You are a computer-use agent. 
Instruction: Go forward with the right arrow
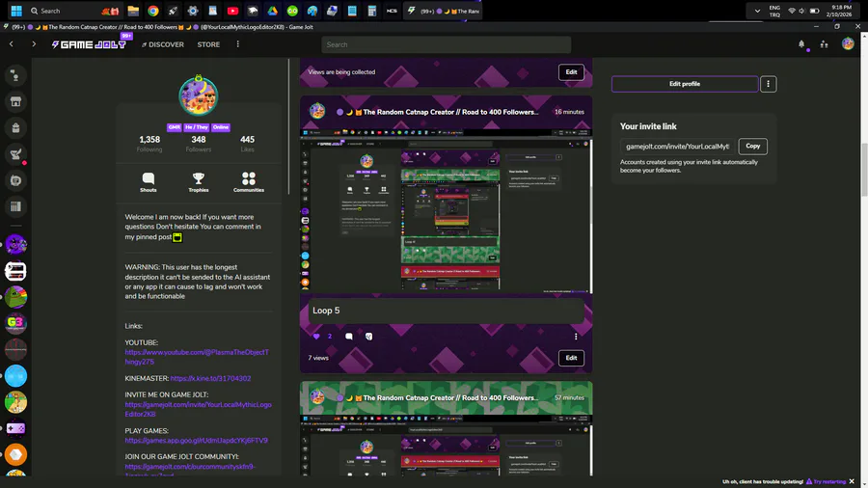(x=34, y=44)
